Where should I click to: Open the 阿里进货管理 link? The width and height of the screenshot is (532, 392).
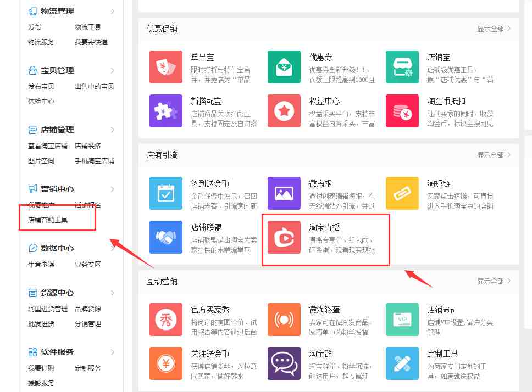48,309
